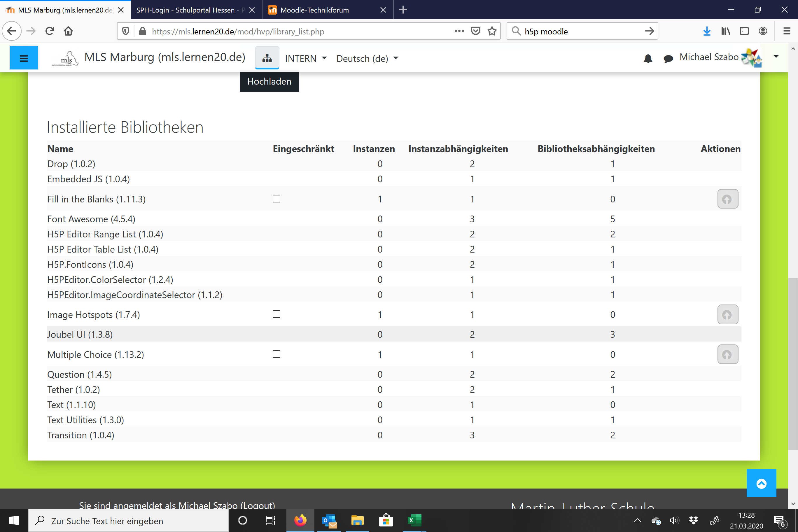Upgrade the Multiple Choice library
Screen dimensions: 798x532
727,355
